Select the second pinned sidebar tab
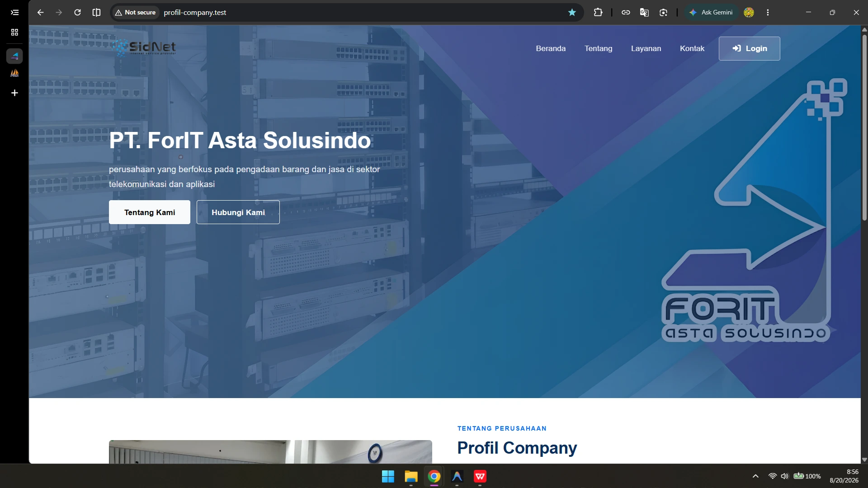Image resolution: width=868 pixels, height=488 pixels. 14,73
